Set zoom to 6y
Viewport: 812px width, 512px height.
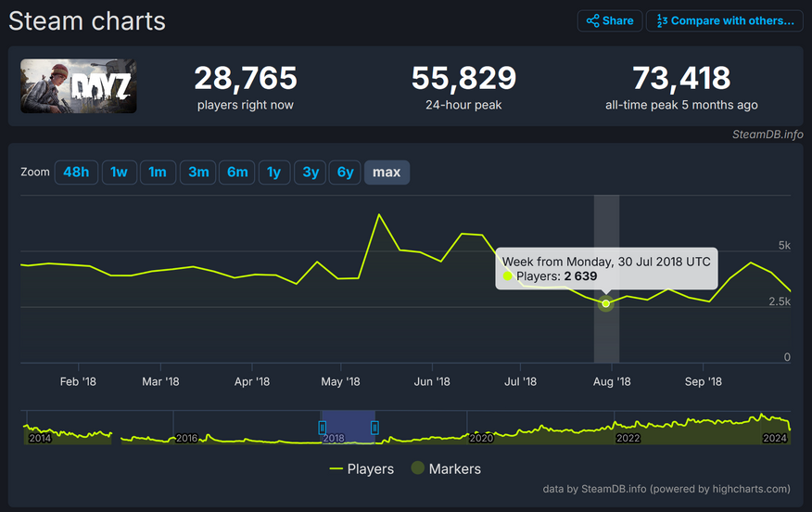click(x=345, y=172)
